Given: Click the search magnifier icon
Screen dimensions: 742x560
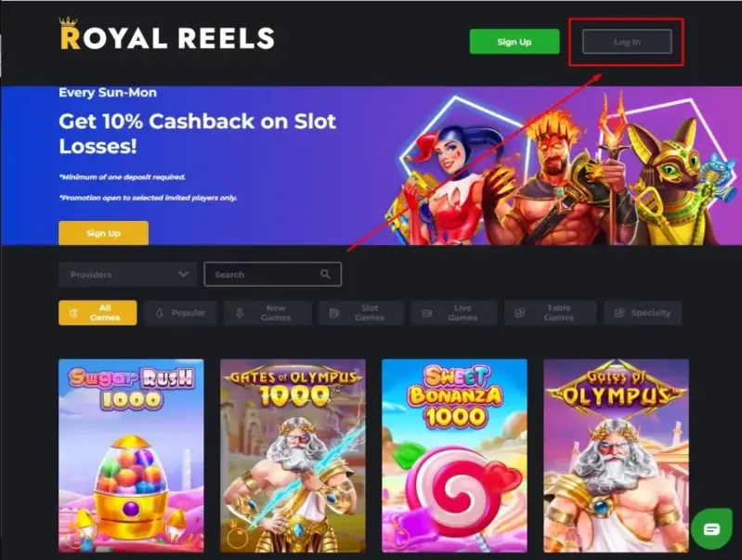Looking at the screenshot, I should 325,274.
